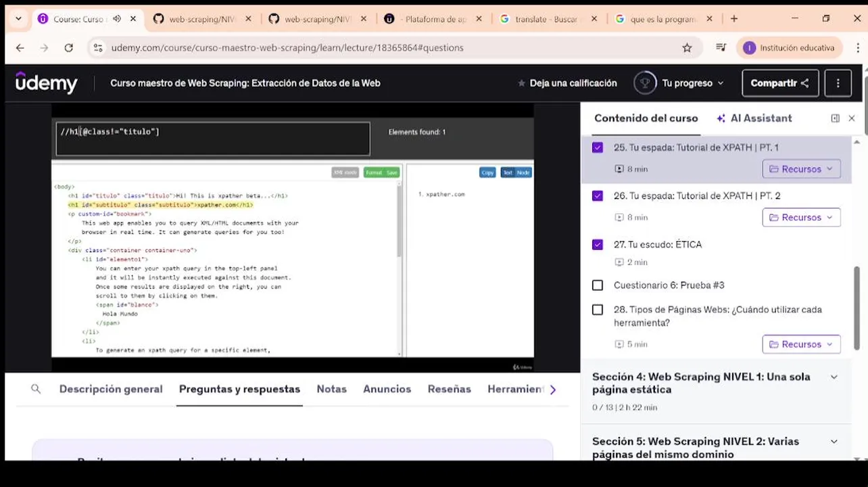868x487 pixels.
Task: Go back to the previous page
Action: (x=20, y=47)
